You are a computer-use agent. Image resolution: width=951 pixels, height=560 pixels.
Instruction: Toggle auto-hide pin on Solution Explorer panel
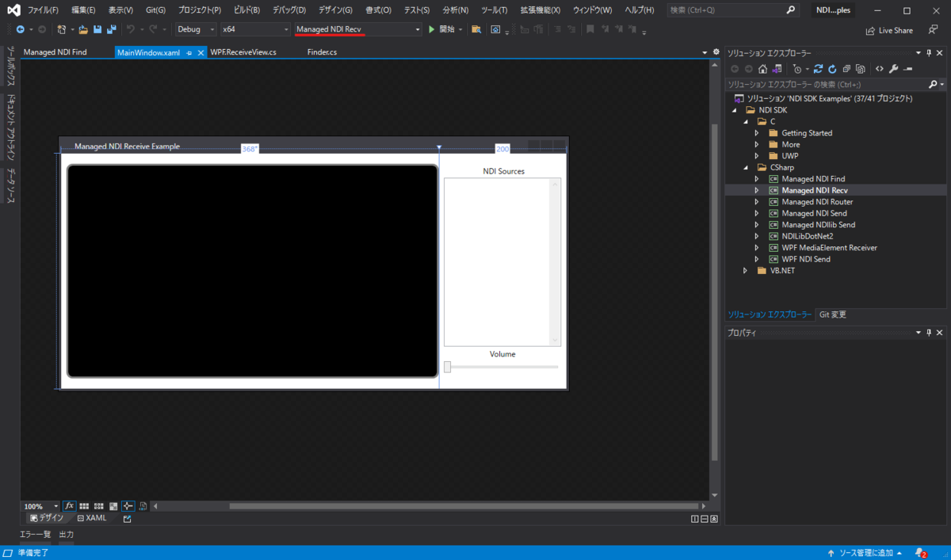point(930,52)
